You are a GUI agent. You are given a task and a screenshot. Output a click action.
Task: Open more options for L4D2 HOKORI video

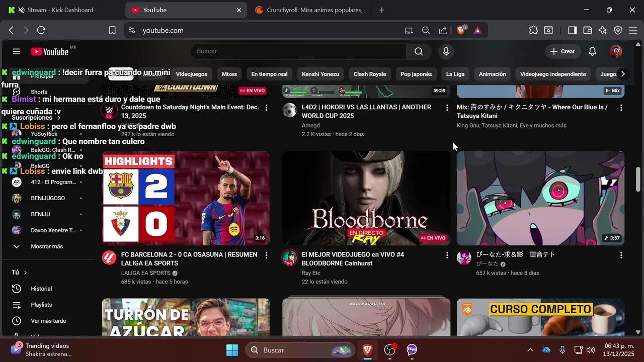tap(447, 108)
